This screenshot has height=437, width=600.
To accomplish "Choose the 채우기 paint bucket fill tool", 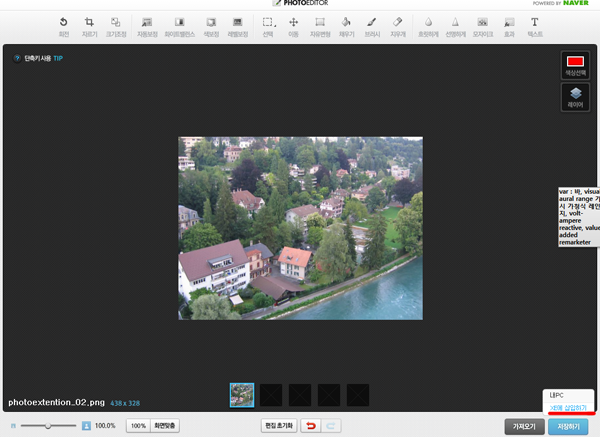I will 346,27.
